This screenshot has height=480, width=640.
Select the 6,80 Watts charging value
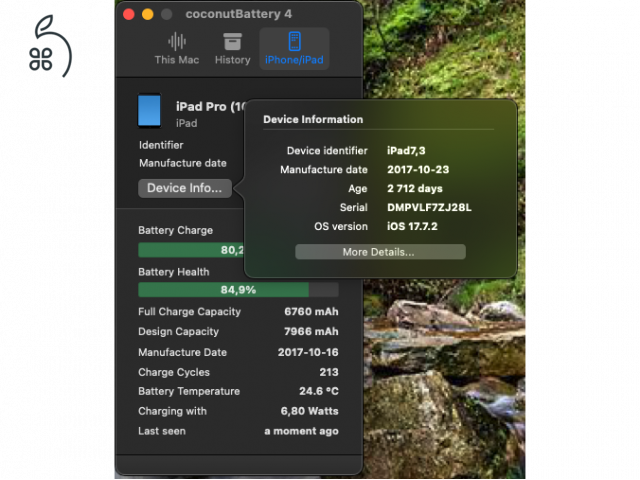[309, 411]
